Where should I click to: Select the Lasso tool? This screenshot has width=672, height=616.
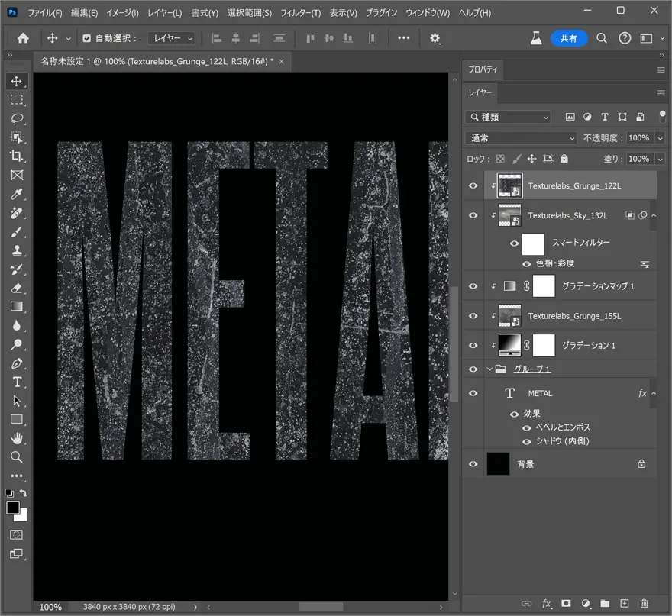[x=17, y=118]
